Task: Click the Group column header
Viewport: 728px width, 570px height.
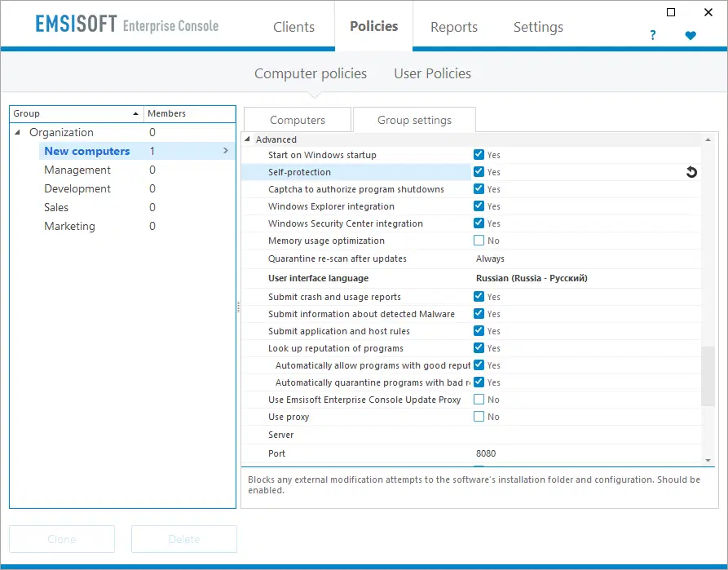Action: tap(77, 114)
